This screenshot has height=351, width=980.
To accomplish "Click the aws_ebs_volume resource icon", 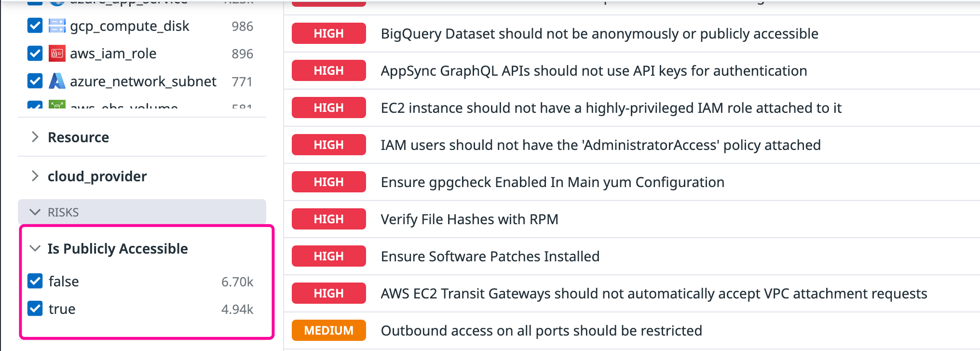I will 56,106.
